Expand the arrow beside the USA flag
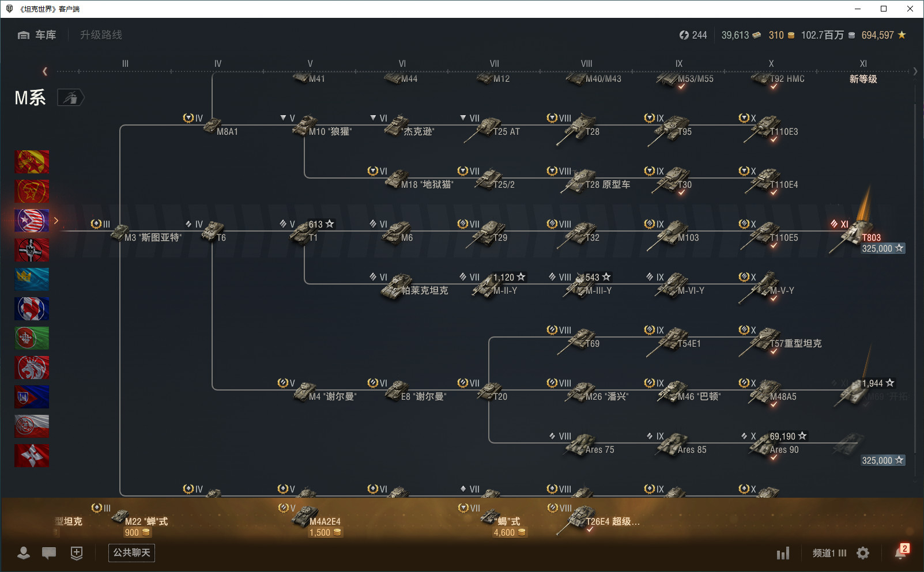 tap(56, 221)
